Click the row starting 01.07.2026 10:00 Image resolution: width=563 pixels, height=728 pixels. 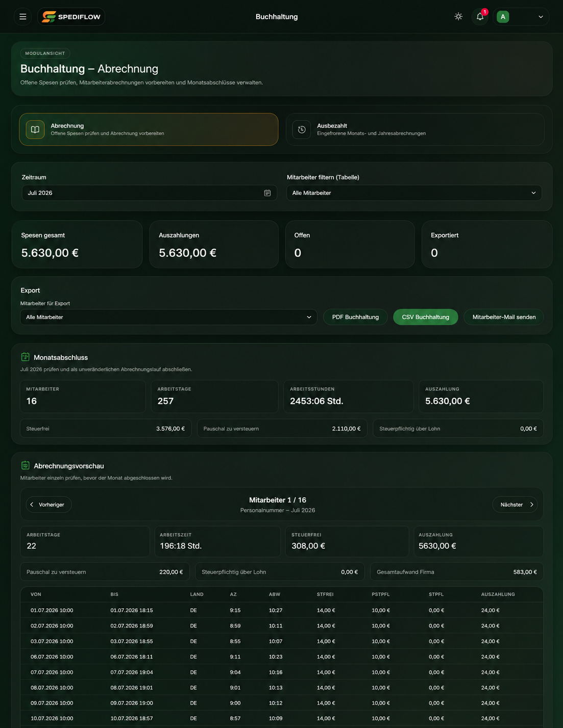tap(282, 610)
